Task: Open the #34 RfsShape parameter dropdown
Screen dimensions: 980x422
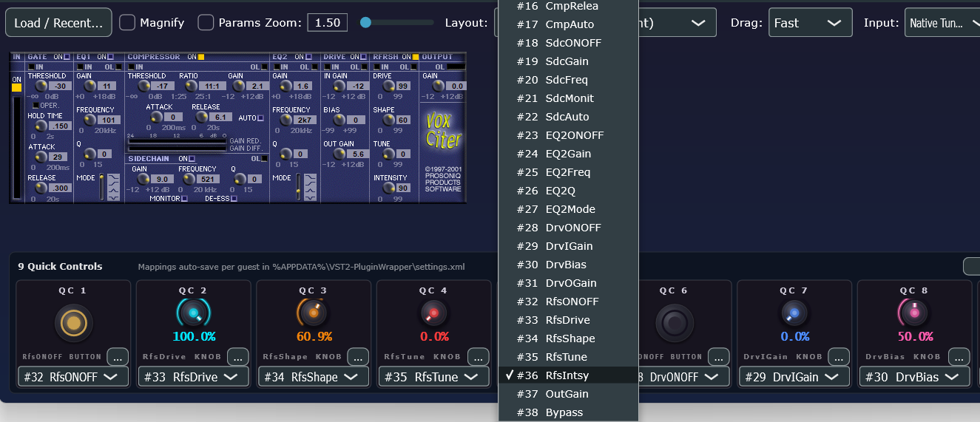Action: click(x=314, y=377)
